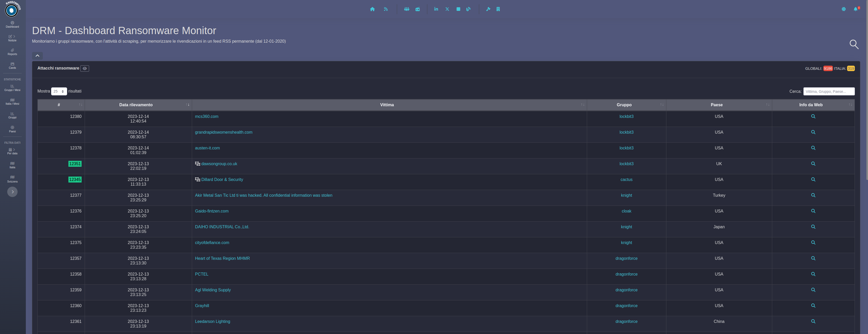Open the LinkedIn icon
This screenshot has height=334, width=868.
[436, 9]
